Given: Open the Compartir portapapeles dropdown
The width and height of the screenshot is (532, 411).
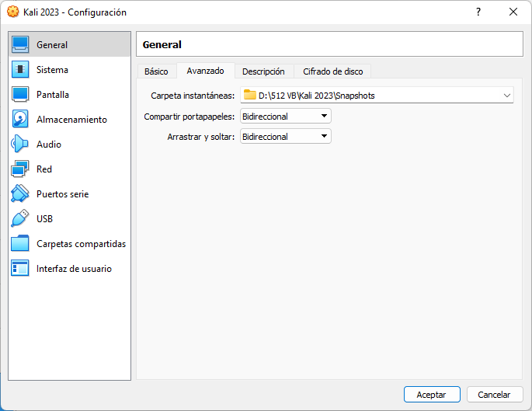Looking at the screenshot, I should click(285, 117).
